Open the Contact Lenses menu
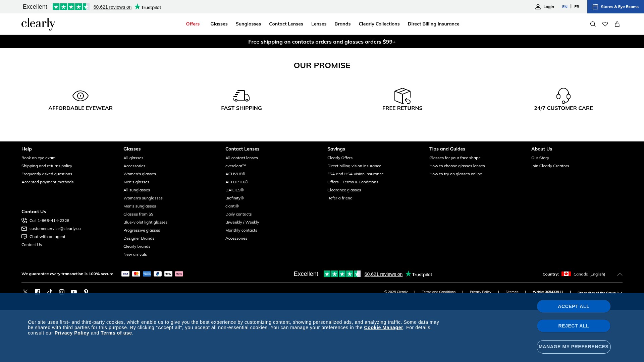Viewport: 644px width, 362px height. [286, 24]
